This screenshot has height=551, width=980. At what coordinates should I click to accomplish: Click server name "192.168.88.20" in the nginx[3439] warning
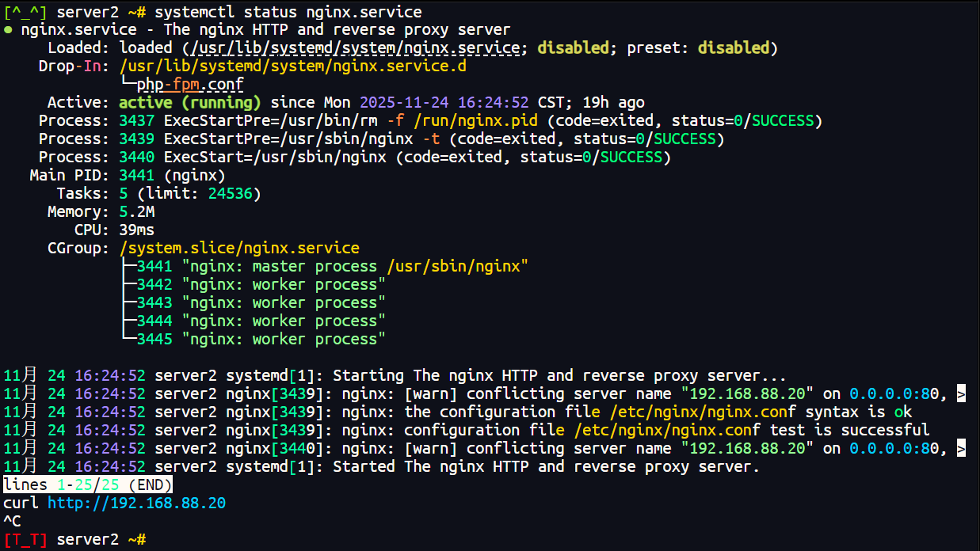coord(747,394)
